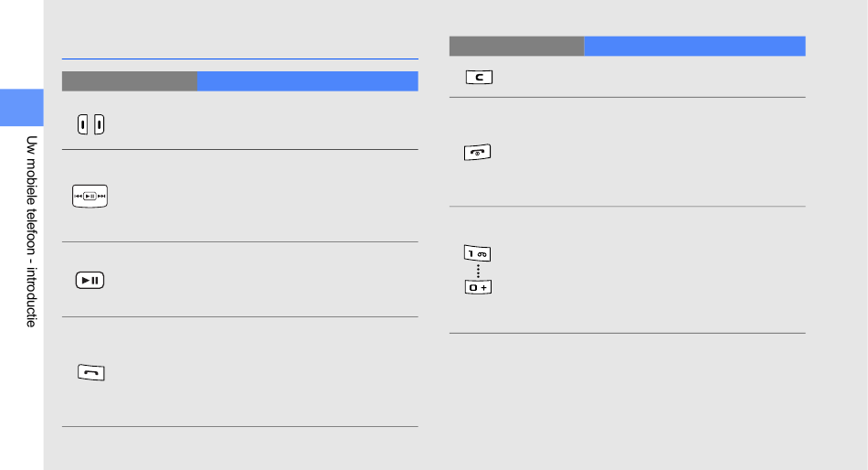Click the blue chapter tab in the left margin
The height and width of the screenshot is (470, 868).
pos(22,108)
